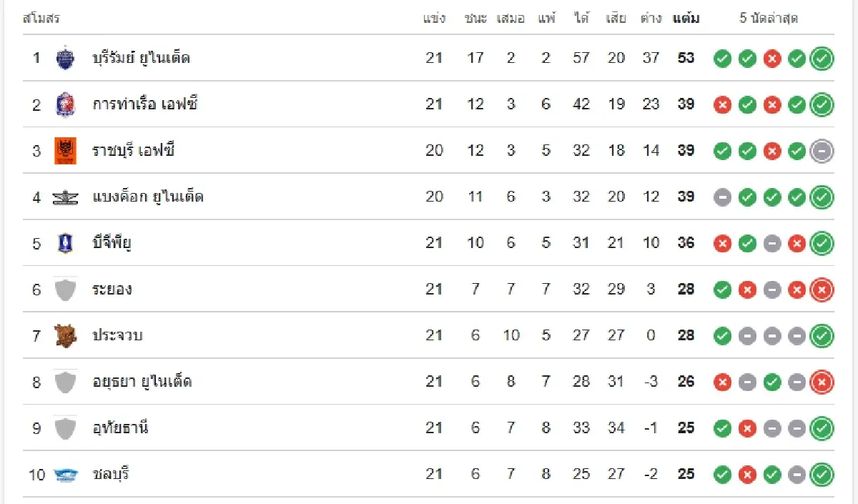Click the Buriram United club crest

[65, 58]
